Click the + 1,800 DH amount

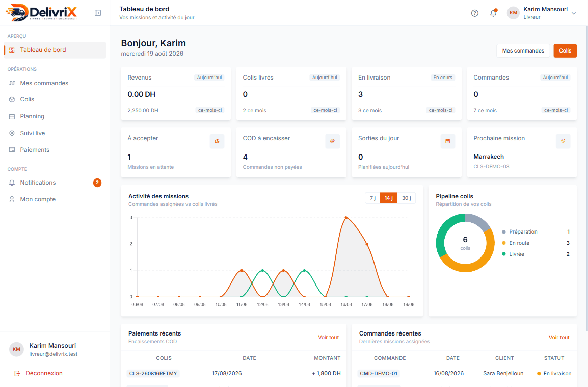tap(326, 373)
